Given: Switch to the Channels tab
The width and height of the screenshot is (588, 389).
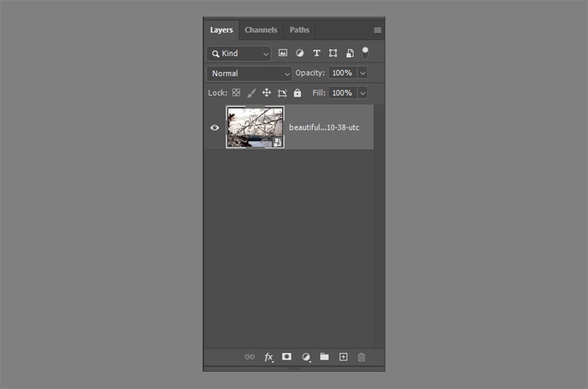Looking at the screenshot, I should pyautogui.click(x=261, y=30).
